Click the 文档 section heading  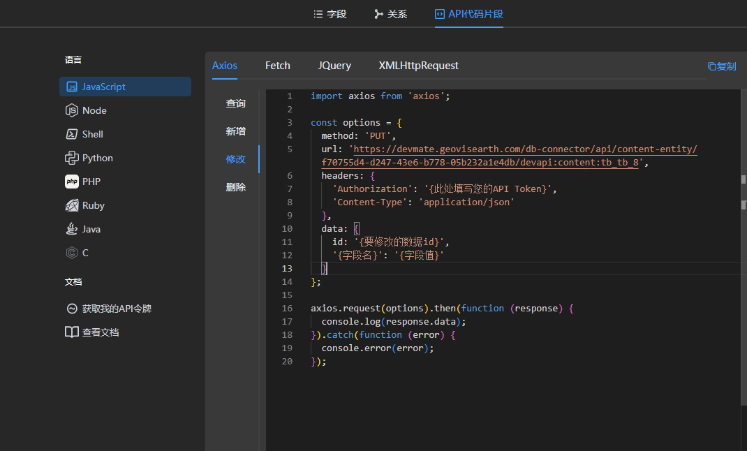click(73, 282)
